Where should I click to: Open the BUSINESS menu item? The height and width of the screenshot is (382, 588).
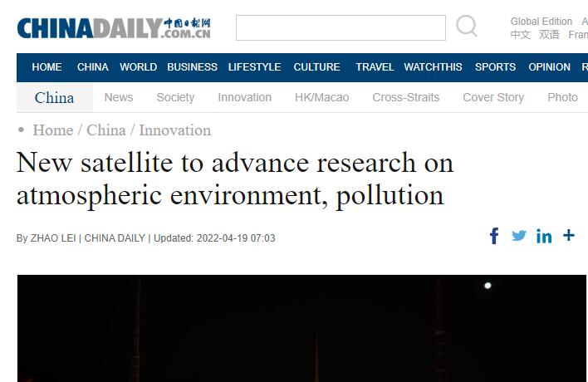192,67
